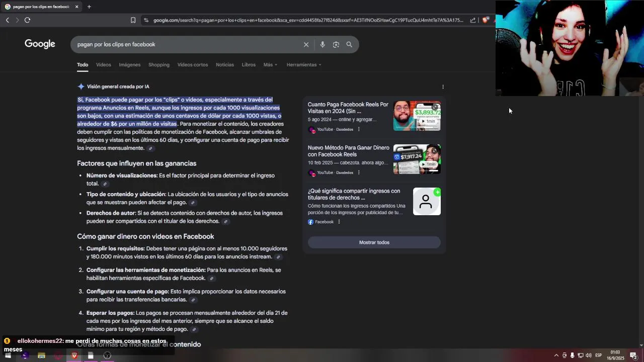The width and height of the screenshot is (644, 362).
Task: Click 'Configurar una cuenta de pago:' bold text
Action: click(128, 292)
